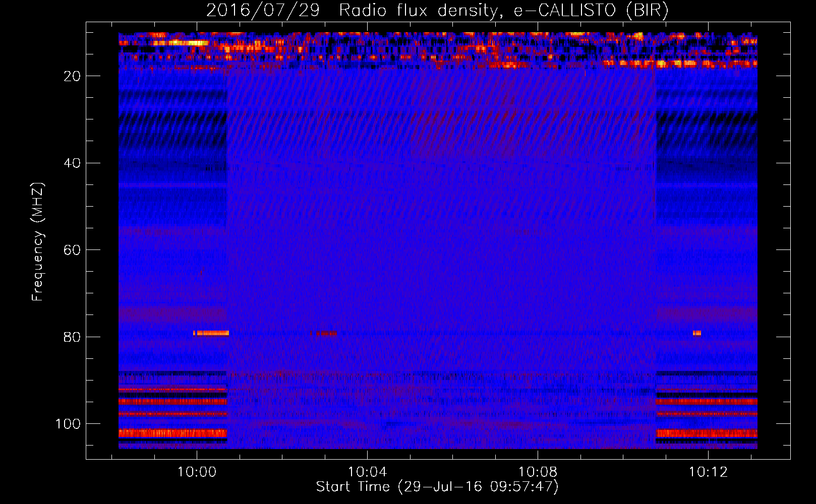The image size is (816, 504).
Task: Click the '100' frequency tick label
Action: pos(68,424)
